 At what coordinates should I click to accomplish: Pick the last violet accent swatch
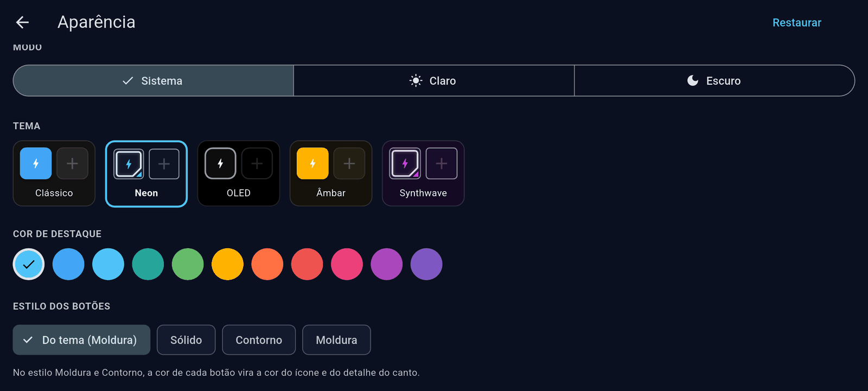click(426, 264)
